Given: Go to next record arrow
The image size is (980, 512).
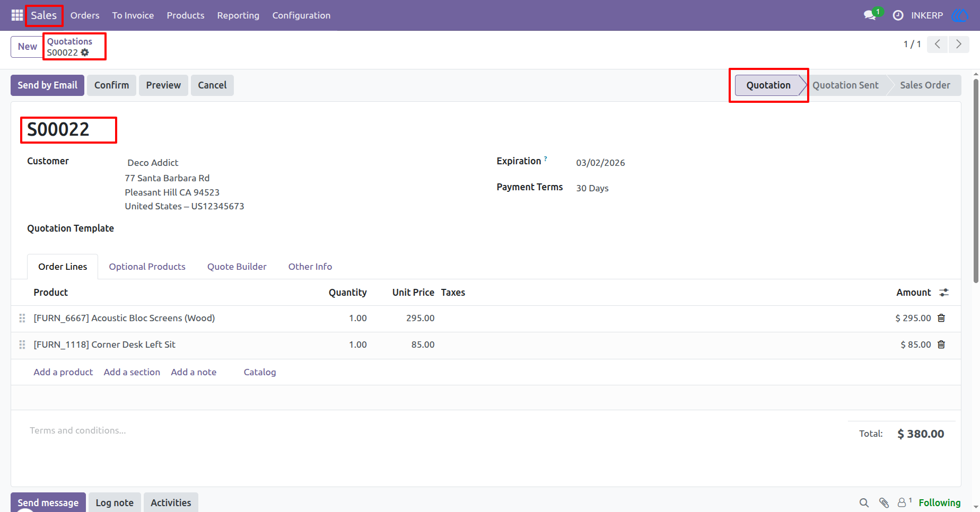Looking at the screenshot, I should click(959, 44).
